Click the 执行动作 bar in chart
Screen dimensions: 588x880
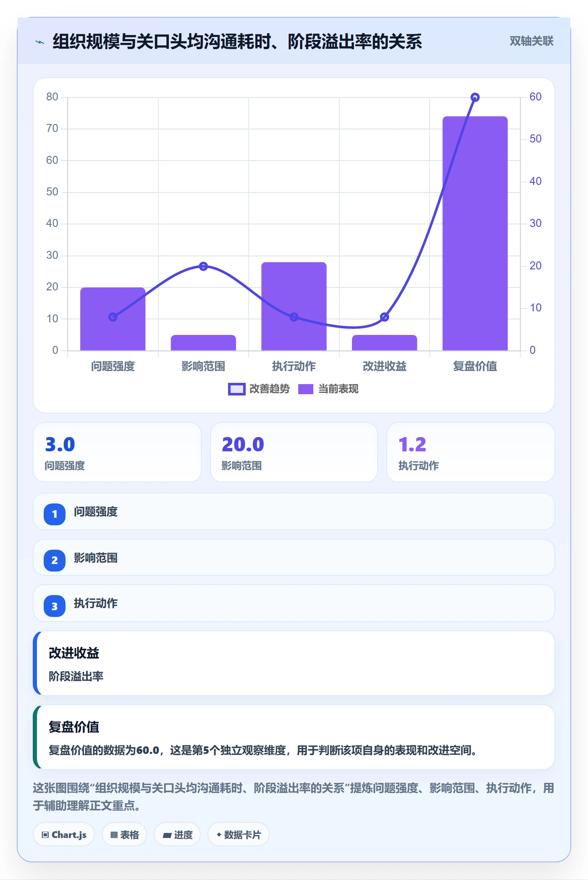(x=294, y=306)
